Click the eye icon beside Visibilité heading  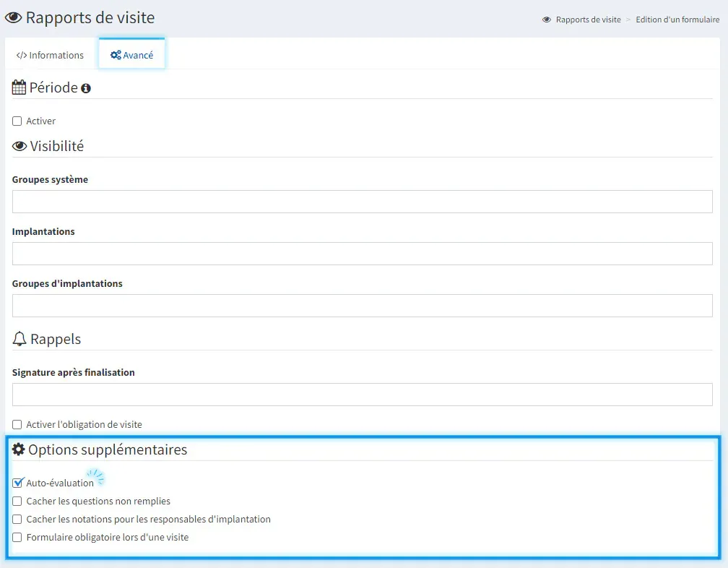[19, 146]
